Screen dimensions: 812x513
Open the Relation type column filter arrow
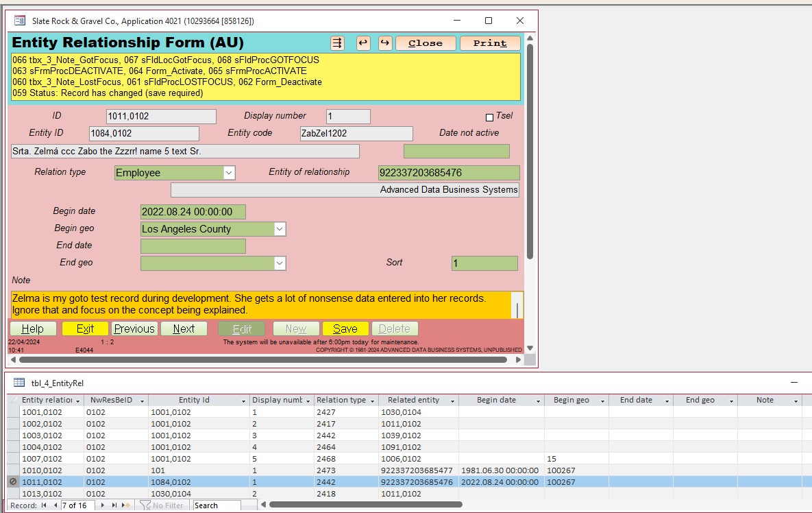click(x=373, y=401)
